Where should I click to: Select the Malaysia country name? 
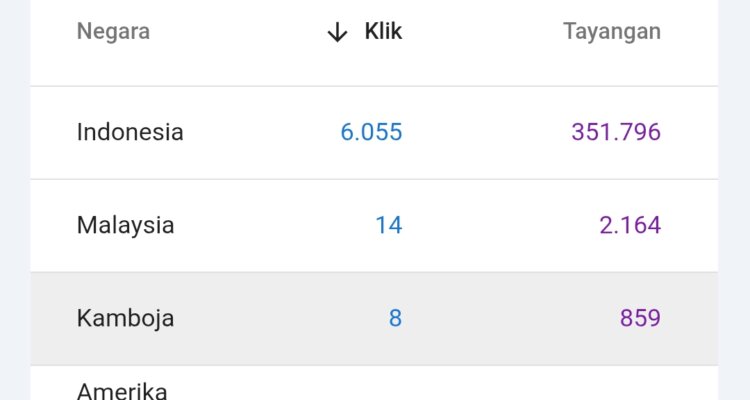[125, 225]
